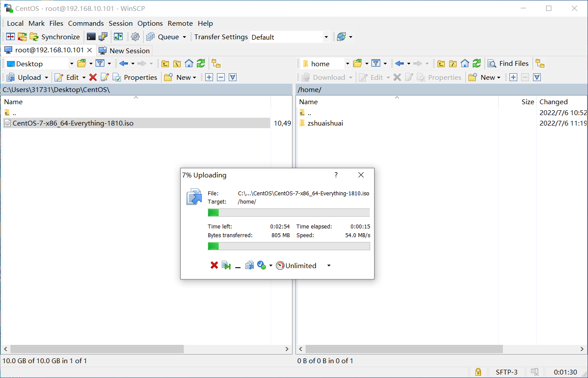
Task: Cancel the upload with the red X icon
Action: pyautogui.click(x=214, y=265)
